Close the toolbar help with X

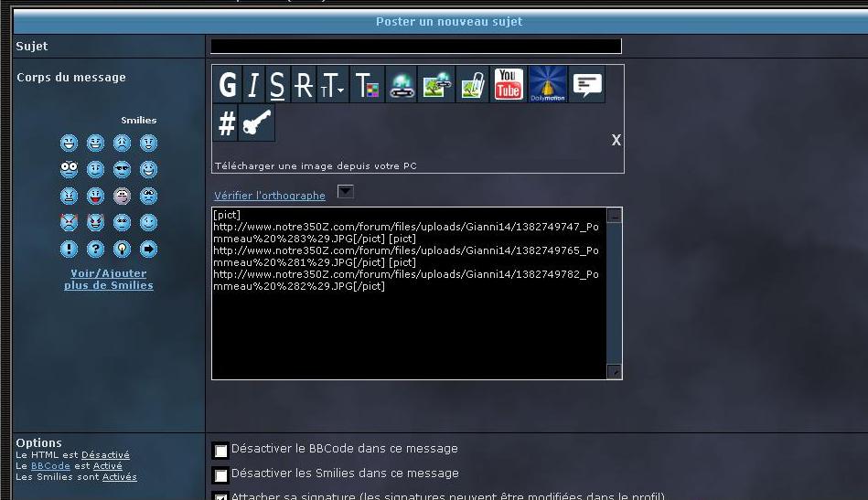click(616, 140)
